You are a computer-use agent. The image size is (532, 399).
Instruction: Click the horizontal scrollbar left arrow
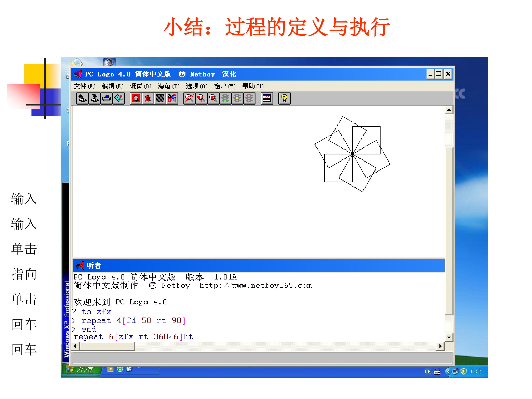pos(76,346)
